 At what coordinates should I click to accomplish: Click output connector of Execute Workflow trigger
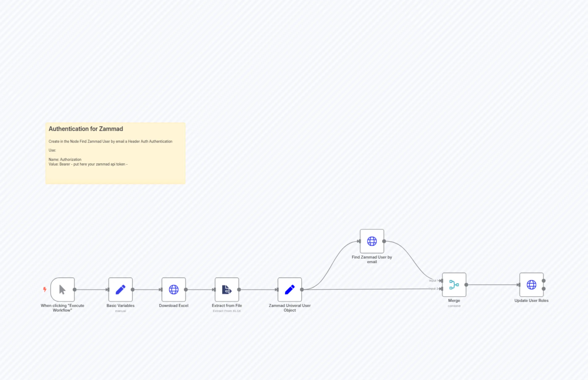coord(74,289)
